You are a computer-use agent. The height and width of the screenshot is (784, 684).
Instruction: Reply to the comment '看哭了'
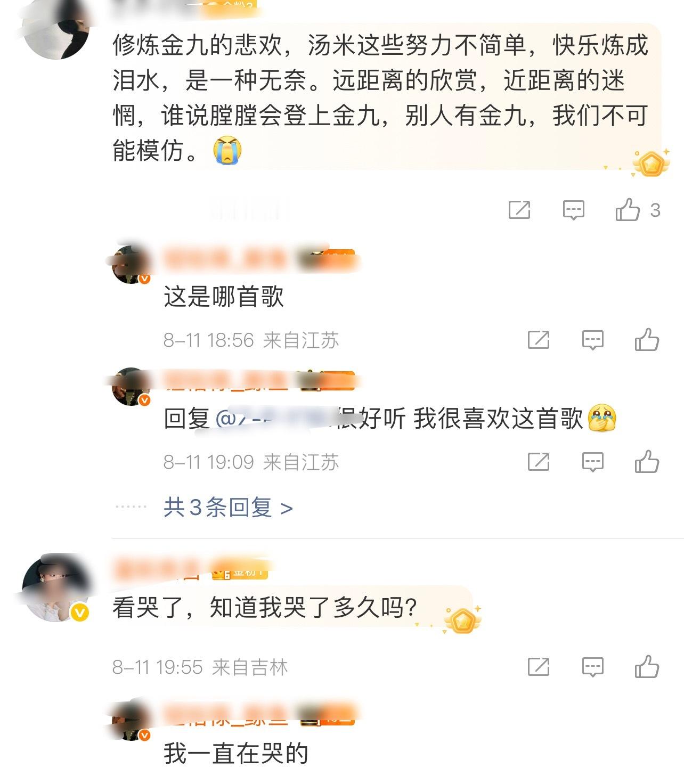pos(592,667)
